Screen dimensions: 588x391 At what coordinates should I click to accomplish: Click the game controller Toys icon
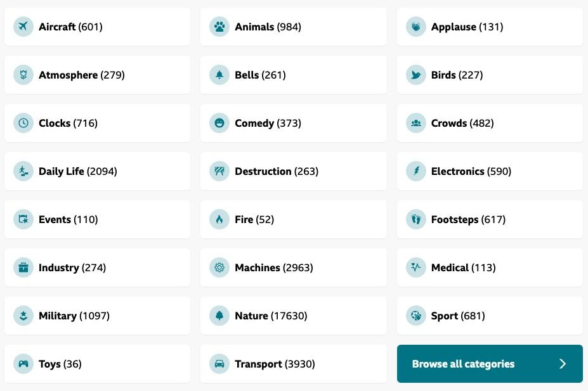pyautogui.click(x=23, y=364)
